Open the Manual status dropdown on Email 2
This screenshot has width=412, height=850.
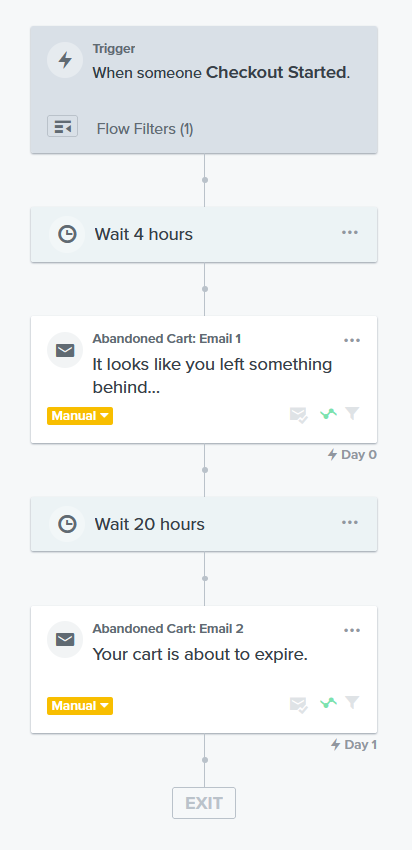click(x=80, y=706)
